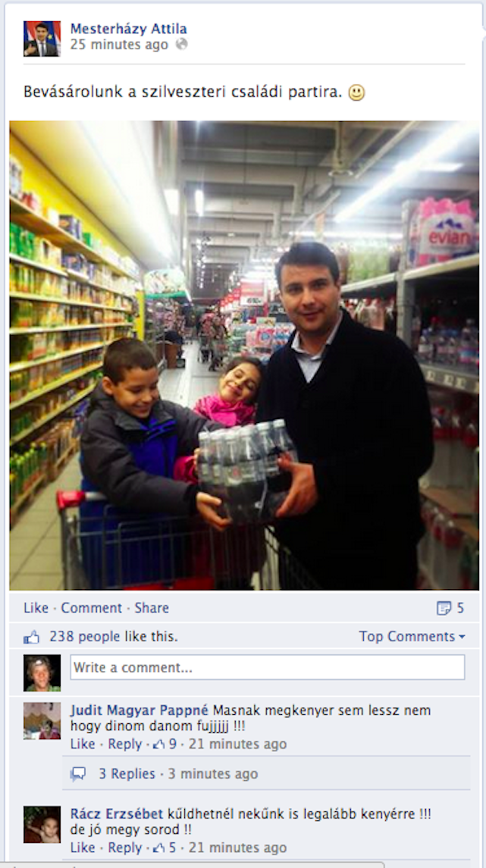Share the post
This screenshot has height=868, width=486.
pyautogui.click(x=152, y=608)
